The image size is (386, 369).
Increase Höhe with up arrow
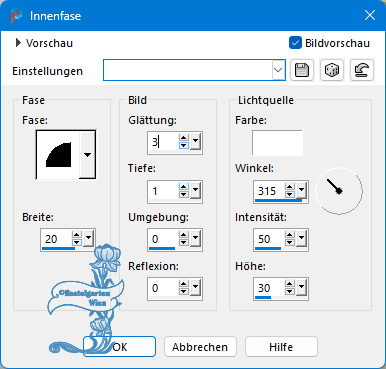[290, 284]
